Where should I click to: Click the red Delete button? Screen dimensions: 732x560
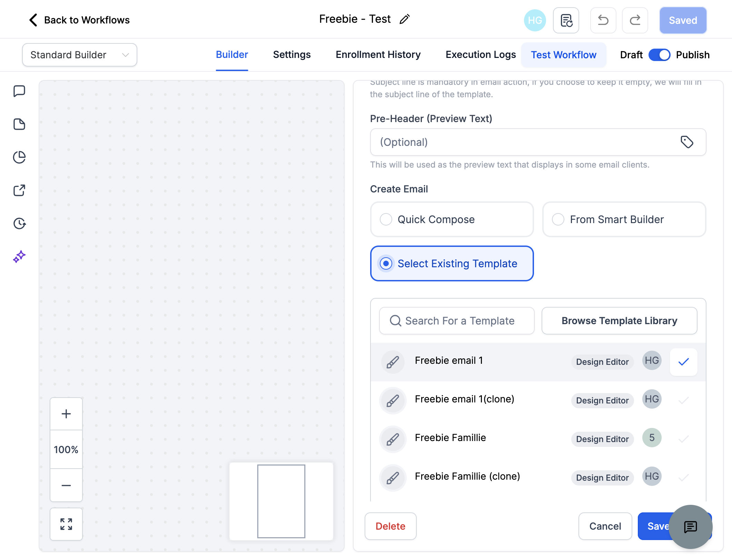(390, 526)
